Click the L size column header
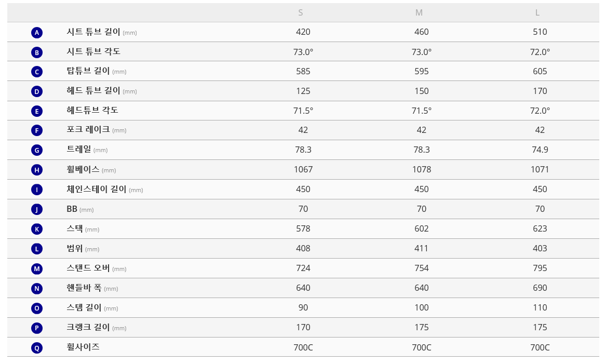Viewport: 605px width, 364px height. [x=537, y=13]
